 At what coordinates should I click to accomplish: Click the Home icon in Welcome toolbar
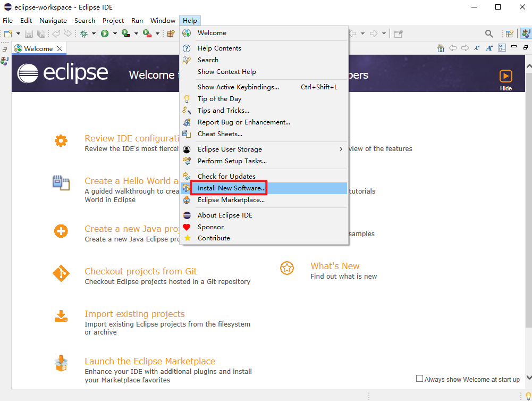tap(441, 48)
